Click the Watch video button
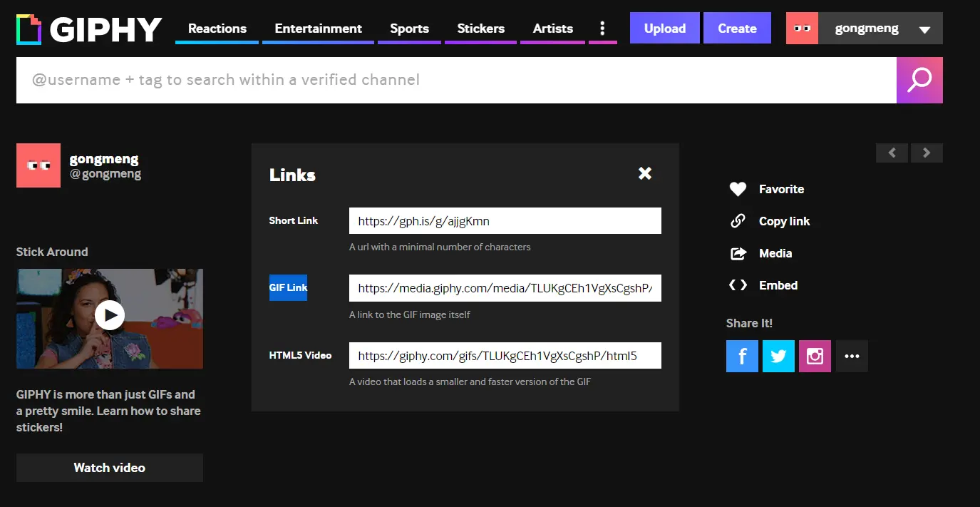Image resolution: width=980 pixels, height=507 pixels. [110, 468]
